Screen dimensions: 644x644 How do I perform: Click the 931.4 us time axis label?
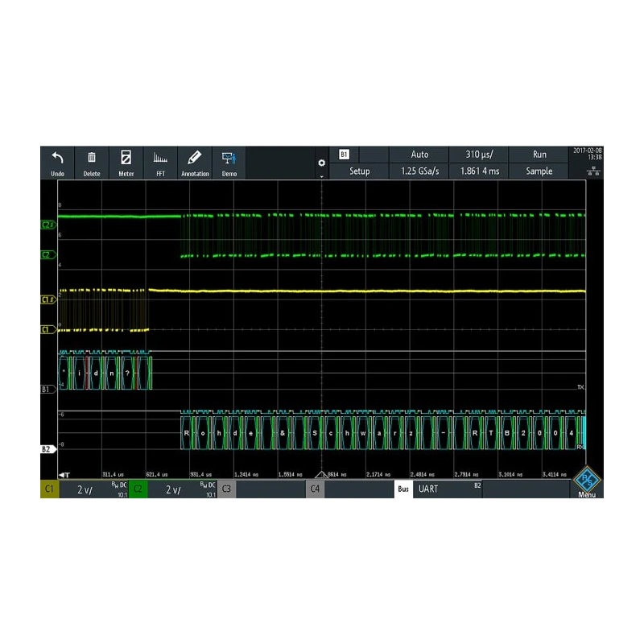(x=200, y=475)
